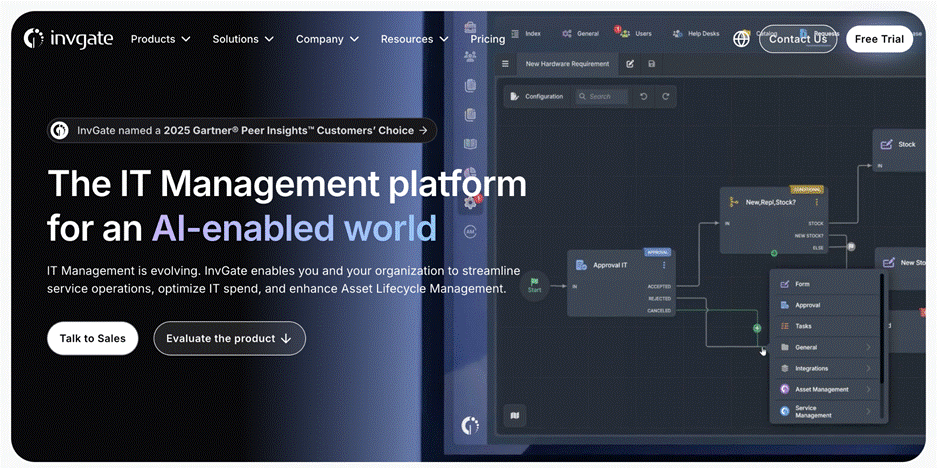Click the Configuration icon in workflow toolbar

tap(515, 96)
